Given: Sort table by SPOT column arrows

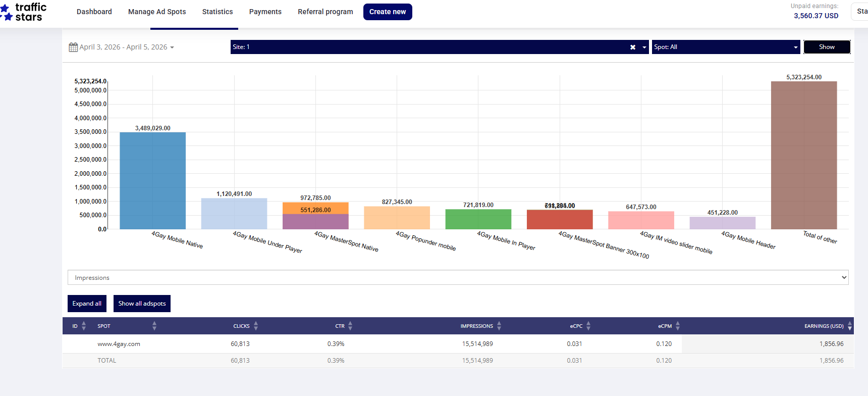Looking at the screenshot, I should click(154, 326).
